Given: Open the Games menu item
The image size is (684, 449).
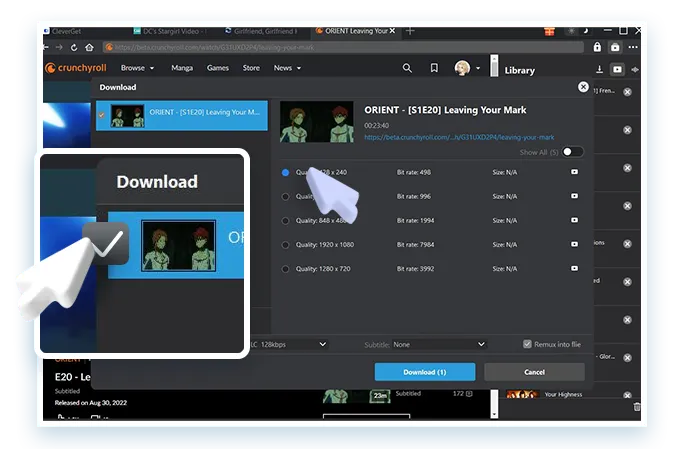Looking at the screenshot, I should tap(218, 68).
